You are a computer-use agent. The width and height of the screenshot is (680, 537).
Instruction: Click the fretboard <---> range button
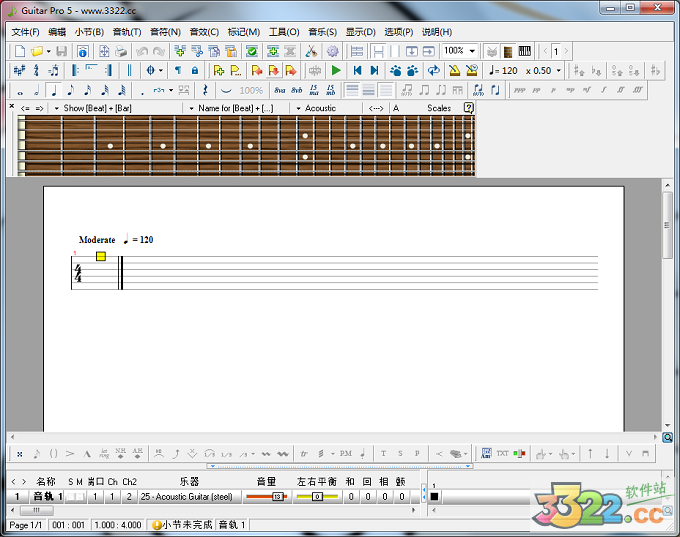click(x=376, y=108)
